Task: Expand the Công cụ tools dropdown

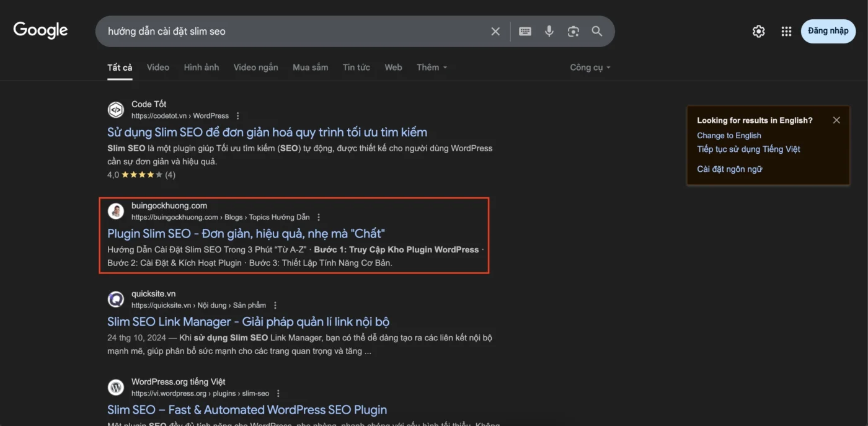Action: pyautogui.click(x=590, y=68)
